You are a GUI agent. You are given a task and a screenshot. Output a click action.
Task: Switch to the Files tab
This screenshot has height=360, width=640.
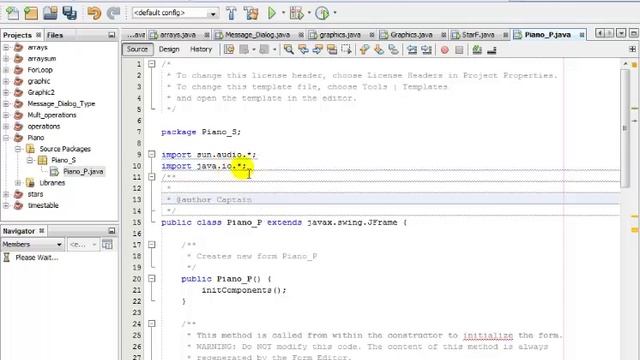[x=55, y=35]
